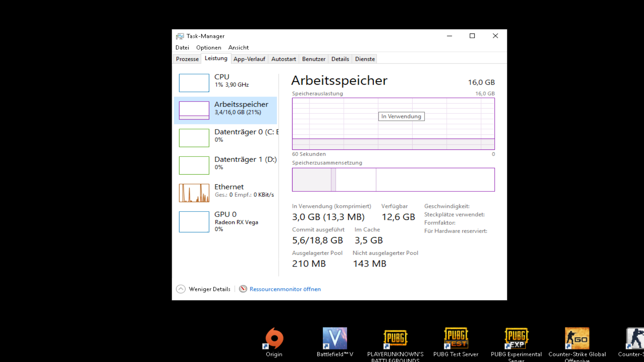
Task: Collapse view with Weniger Details arrow
Action: [x=181, y=289]
